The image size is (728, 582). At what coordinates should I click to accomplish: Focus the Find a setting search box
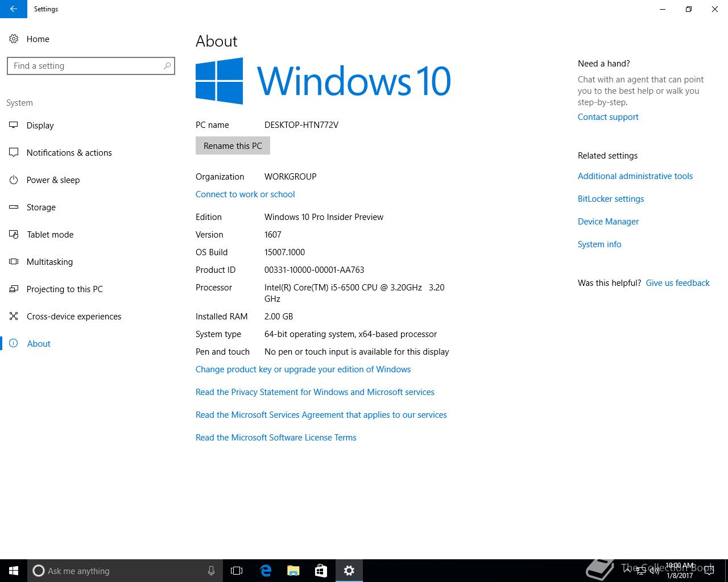(x=91, y=66)
